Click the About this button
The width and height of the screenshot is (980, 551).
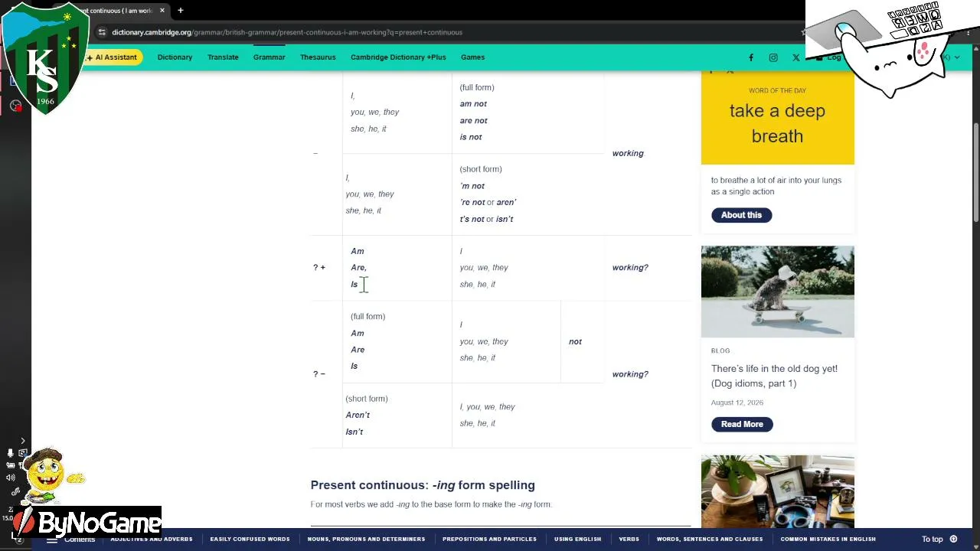pos(741,215)
